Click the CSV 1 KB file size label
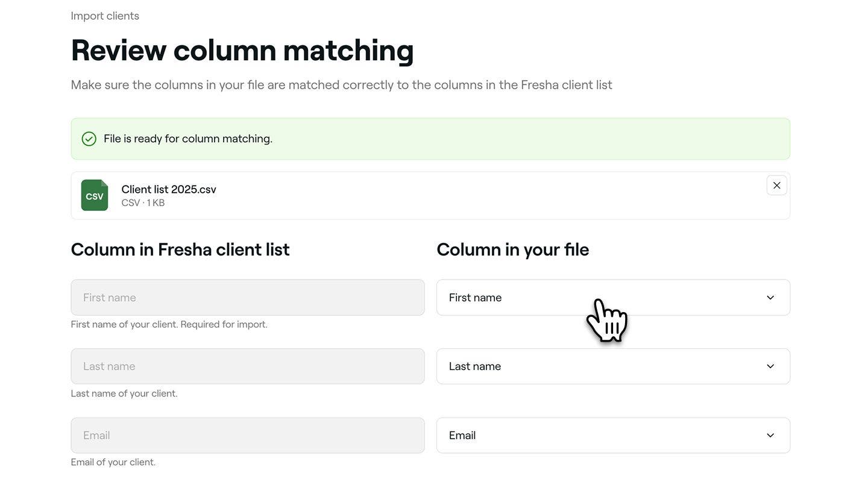 coord(143,203)
